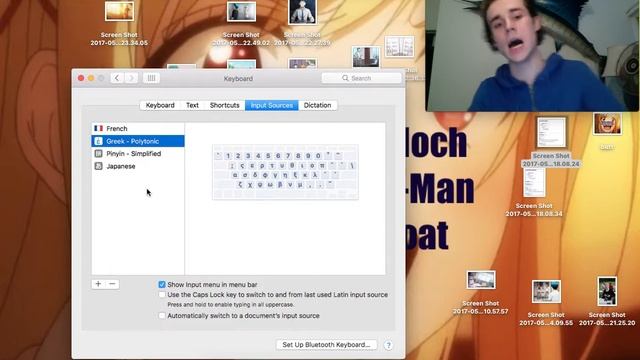This screenshot has height=360, width=640.
Task: Select Screen Shot ending 21.25.20 on desktop
Action: (x=607, y=302)
